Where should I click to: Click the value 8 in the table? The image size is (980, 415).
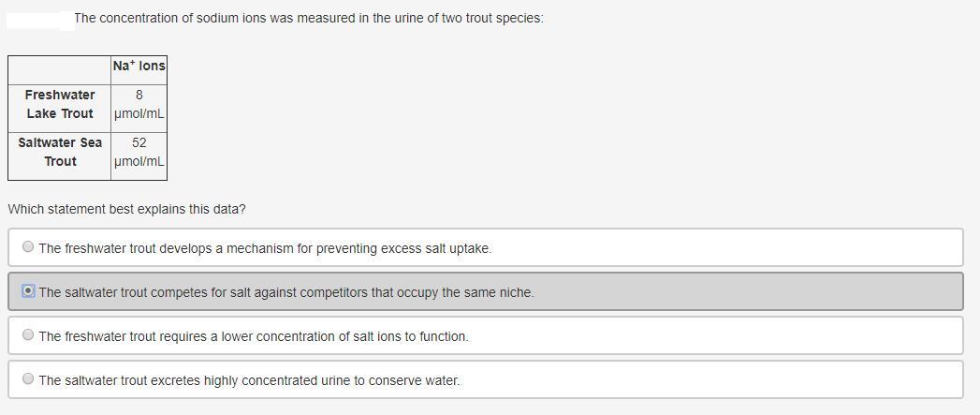coord(139,95)
